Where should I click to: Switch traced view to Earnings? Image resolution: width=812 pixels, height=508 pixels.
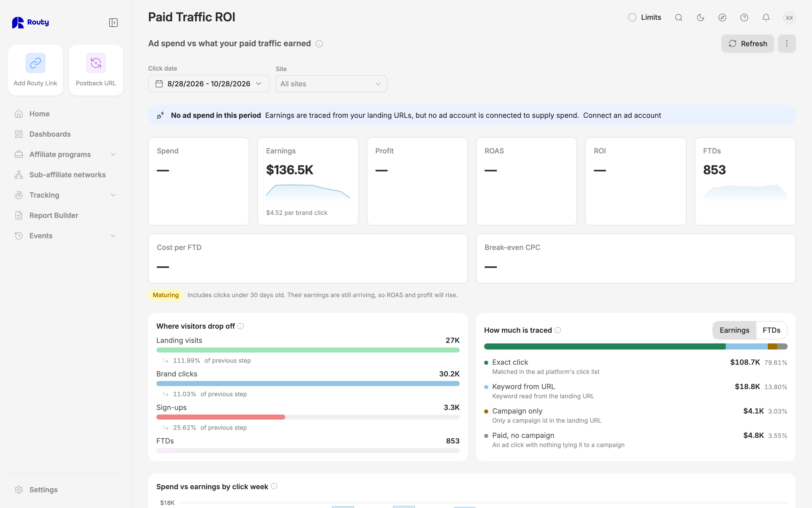click(x=734, y=330)
